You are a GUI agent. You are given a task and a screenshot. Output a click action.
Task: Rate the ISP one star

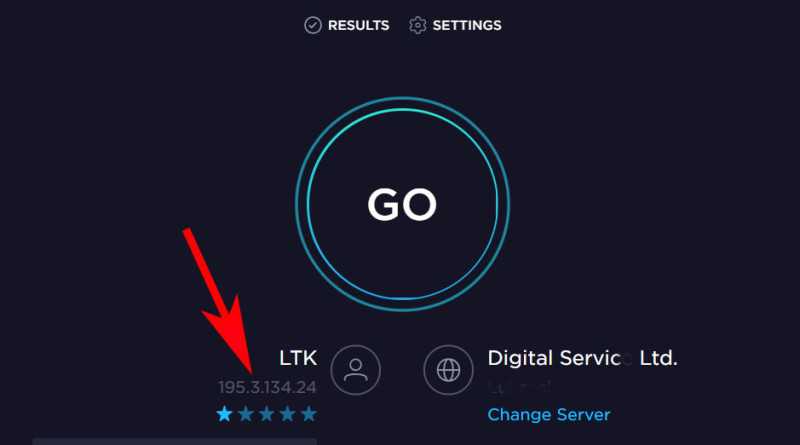[224, 414]
